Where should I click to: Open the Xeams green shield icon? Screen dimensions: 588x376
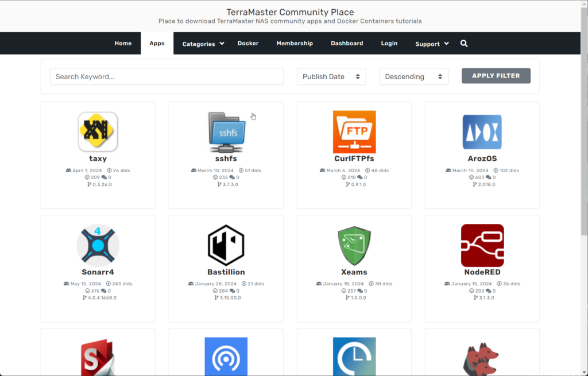(x=354, y=245)
